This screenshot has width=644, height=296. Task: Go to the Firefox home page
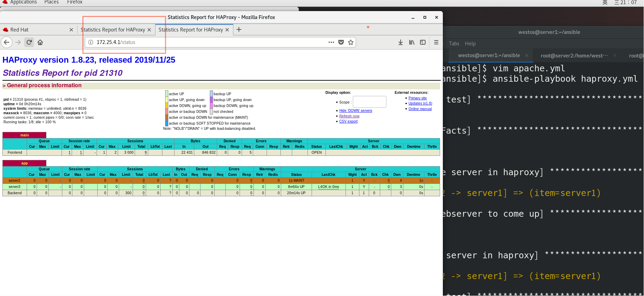click(40, 42)
